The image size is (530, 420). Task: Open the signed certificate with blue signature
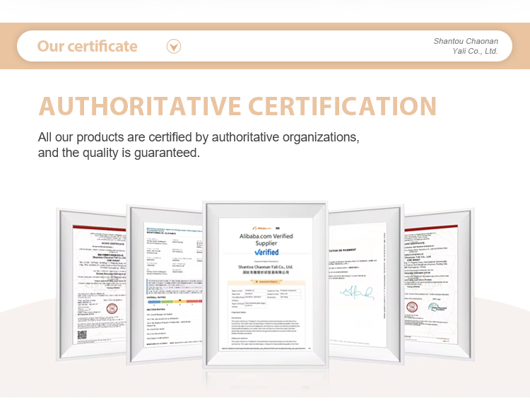(x=366, y=285)
